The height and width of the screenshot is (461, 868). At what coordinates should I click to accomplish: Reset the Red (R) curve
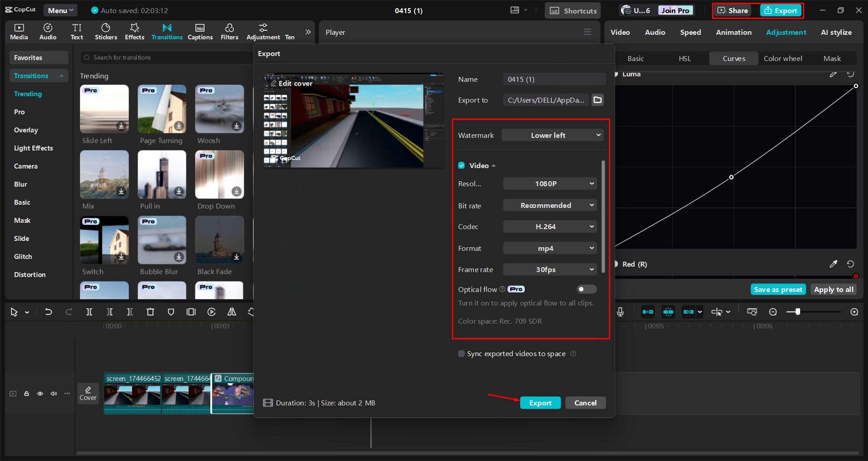click(x=850, y=264)
